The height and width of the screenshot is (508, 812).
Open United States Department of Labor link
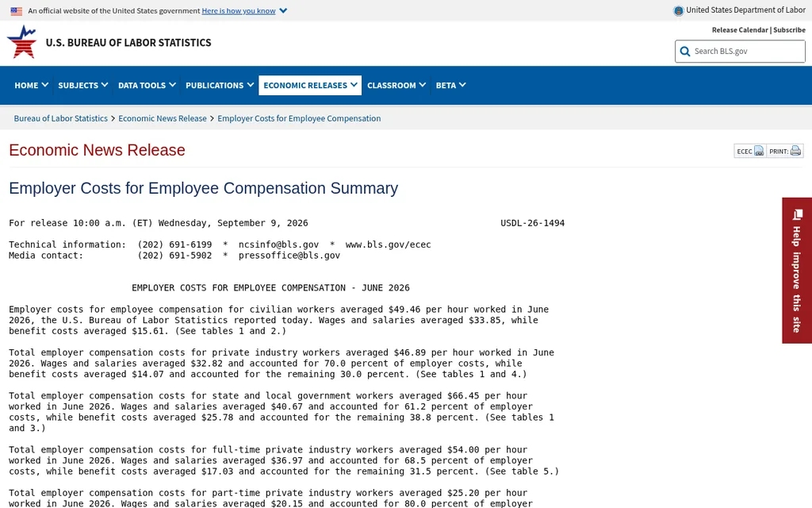pos(745,10)
